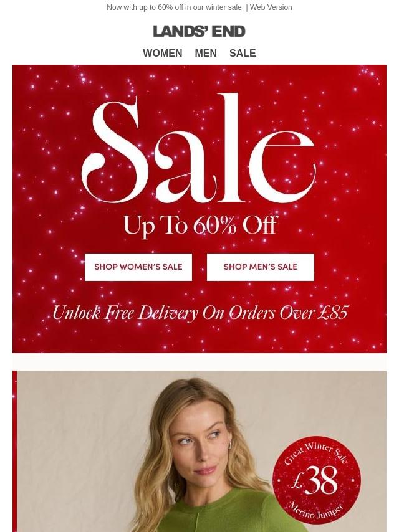Open the MEN navigation link
This screenshot has width=399, height=532.
(x=206, y=53)
